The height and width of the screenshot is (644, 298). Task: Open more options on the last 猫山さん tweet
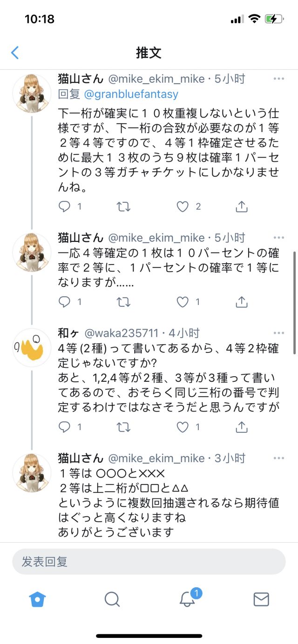[x=278, y=457]
